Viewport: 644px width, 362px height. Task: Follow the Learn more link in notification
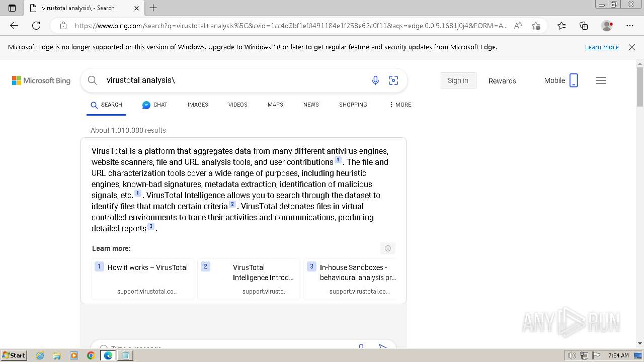(x=602, y=47)
